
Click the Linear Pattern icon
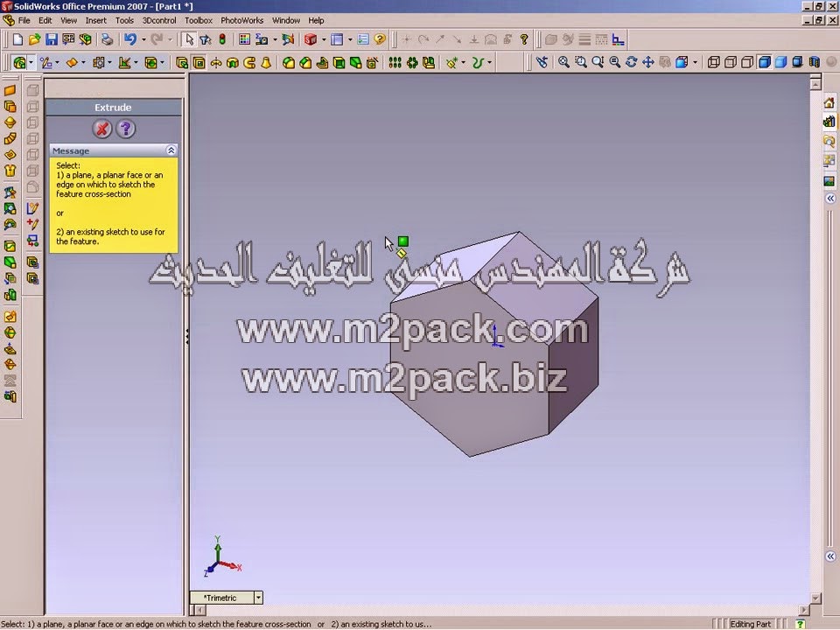click(395, 63)
